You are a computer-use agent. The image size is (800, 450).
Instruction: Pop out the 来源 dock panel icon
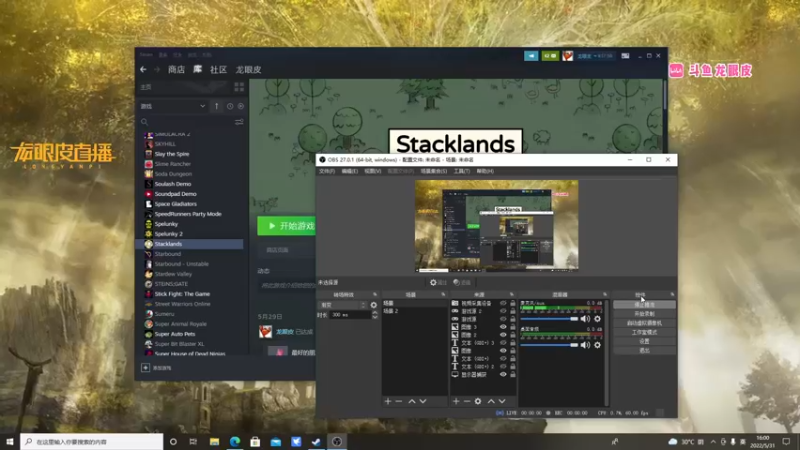[x=512, y=294]
